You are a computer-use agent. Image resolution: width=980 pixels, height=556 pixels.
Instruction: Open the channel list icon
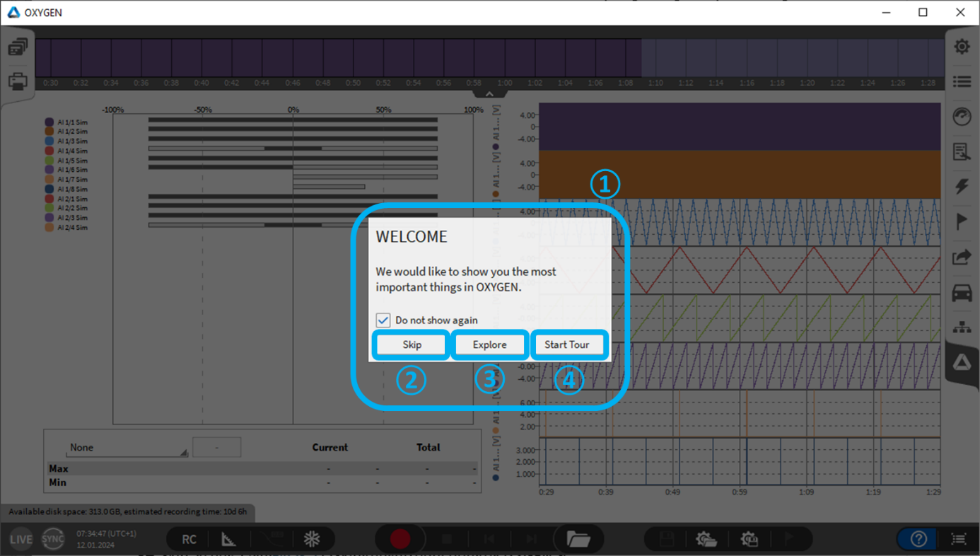tap(962, 82)
